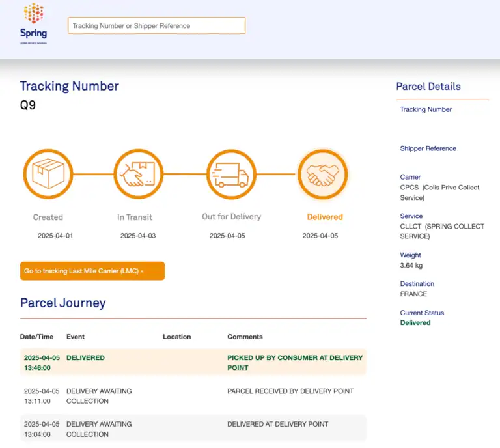Click the tracking number Q9 text

pos(28,105)
